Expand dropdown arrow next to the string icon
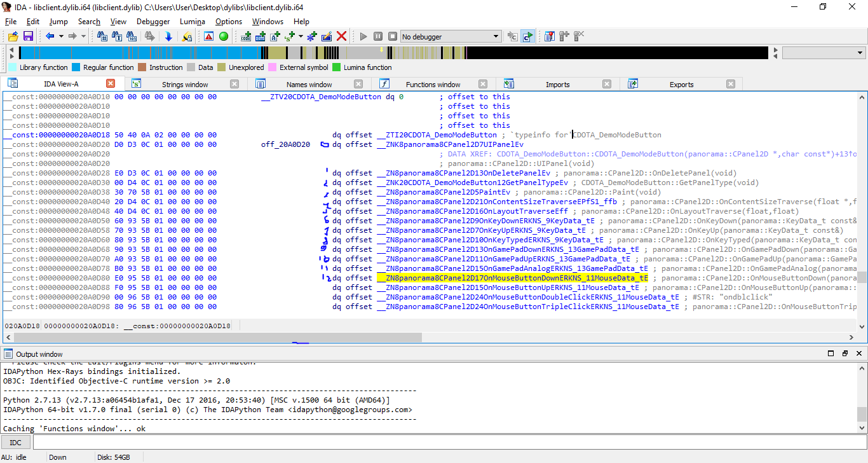 301,36
